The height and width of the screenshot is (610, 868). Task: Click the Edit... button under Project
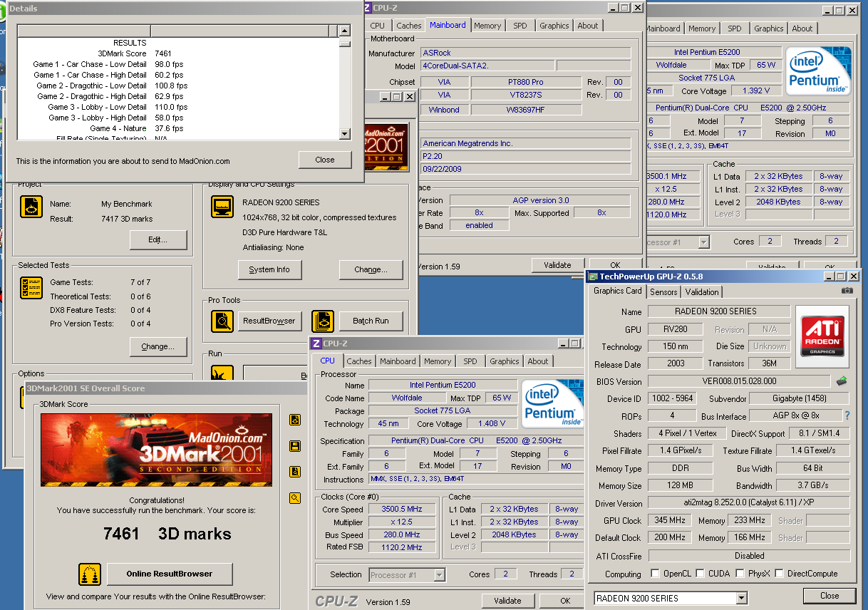pyautogui.click(x=158, y=239)
